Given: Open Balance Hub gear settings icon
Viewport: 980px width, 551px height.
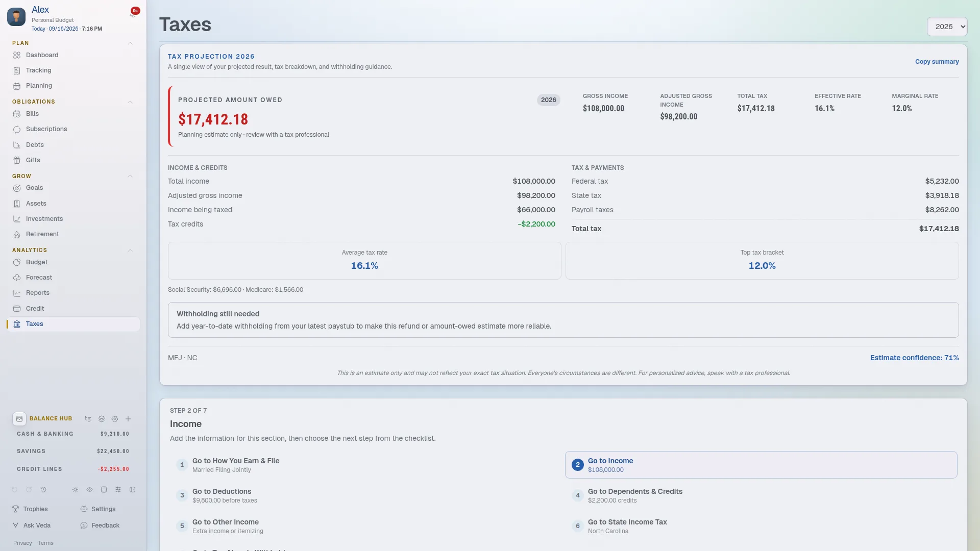Looking at the screenshot, I should click(x=115, y=419).
